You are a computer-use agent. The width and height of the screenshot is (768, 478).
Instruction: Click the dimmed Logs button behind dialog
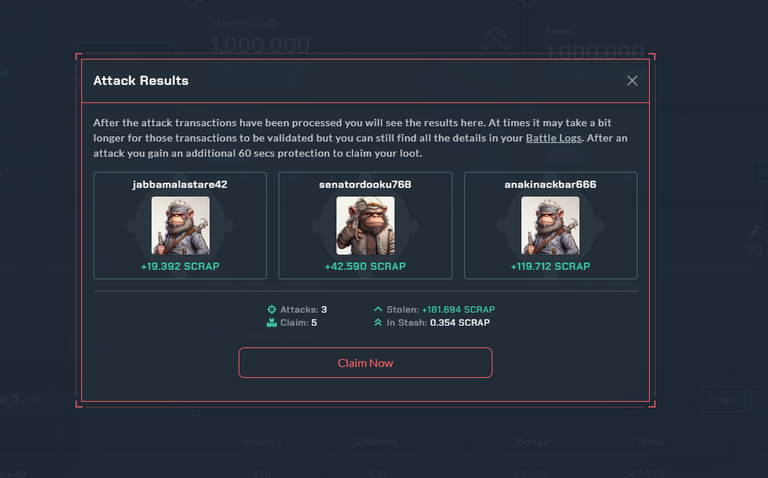tap(722, 399)
